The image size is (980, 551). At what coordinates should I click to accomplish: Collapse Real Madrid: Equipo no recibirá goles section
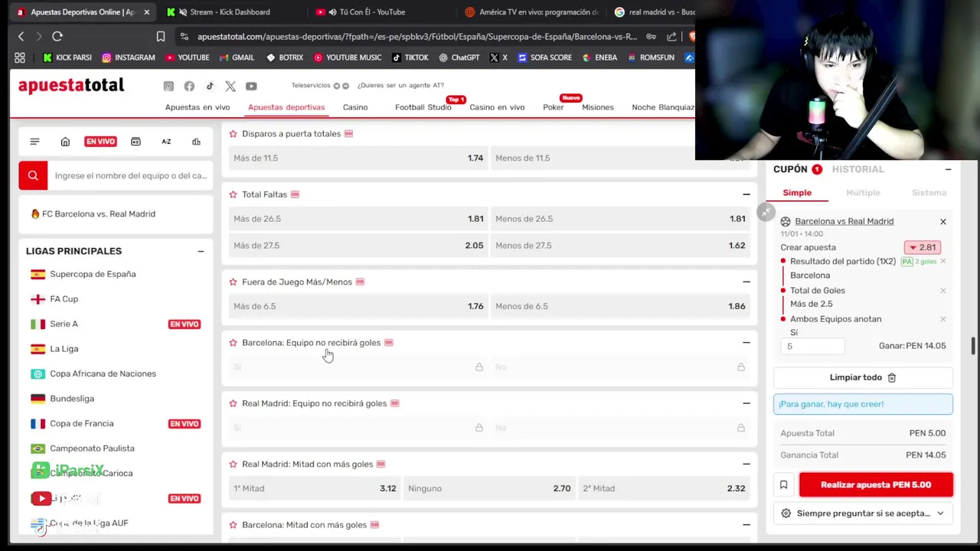746,403
